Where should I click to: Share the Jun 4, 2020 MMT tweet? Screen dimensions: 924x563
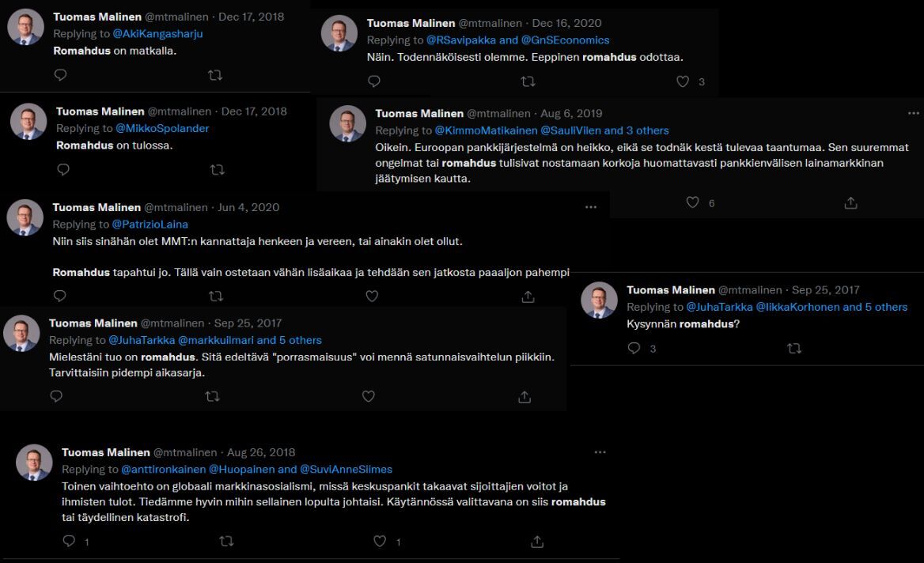click(x=528, y=296)
